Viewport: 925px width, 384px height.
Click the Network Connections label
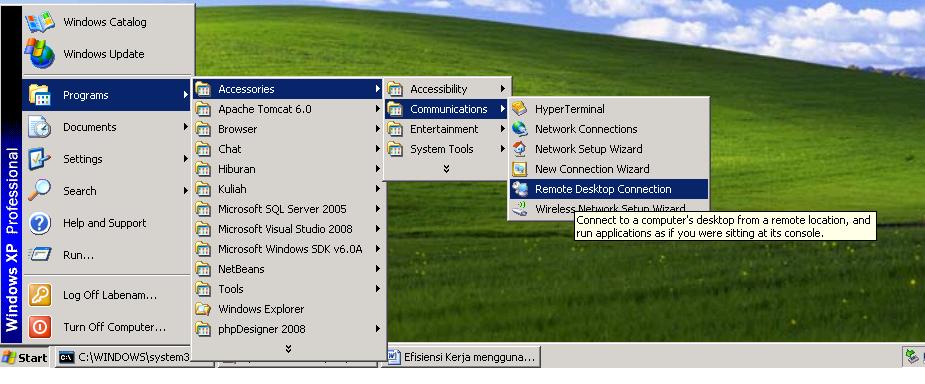tap(586, 129)
